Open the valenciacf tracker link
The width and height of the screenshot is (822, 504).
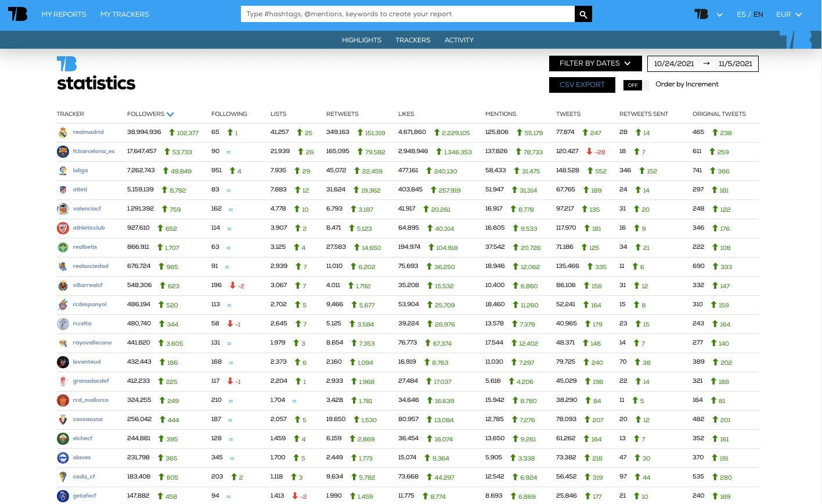click(87, 209)
